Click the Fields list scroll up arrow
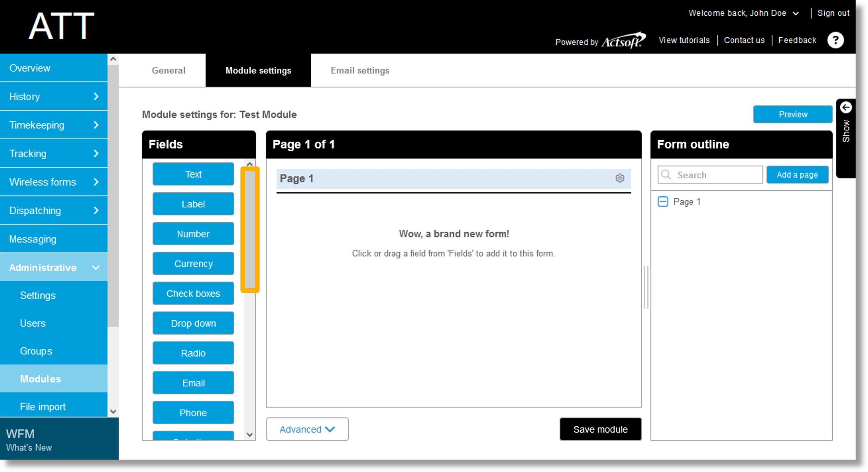Viewport: 868px width, 472px height. [250, 164]
